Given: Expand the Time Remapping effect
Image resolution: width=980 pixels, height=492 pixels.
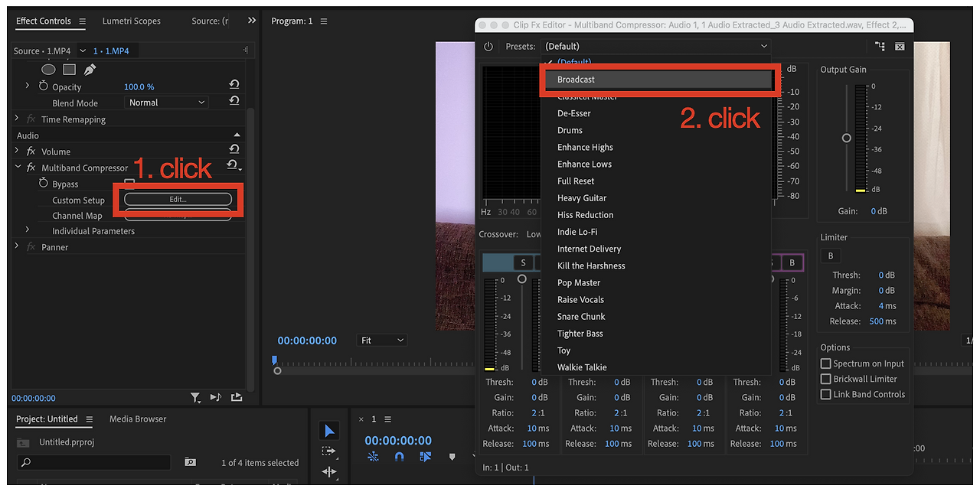Looking at the screenshot, I should pos(17,119).
